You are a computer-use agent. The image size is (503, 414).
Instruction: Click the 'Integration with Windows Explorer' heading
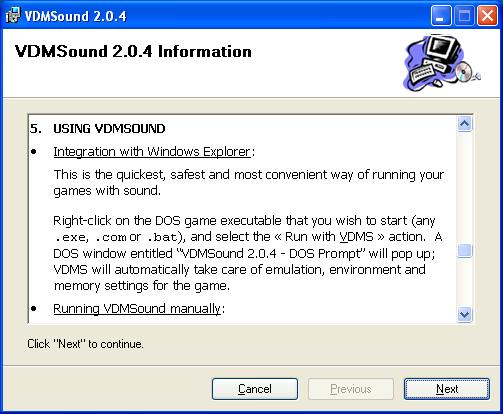coord(152,152)
